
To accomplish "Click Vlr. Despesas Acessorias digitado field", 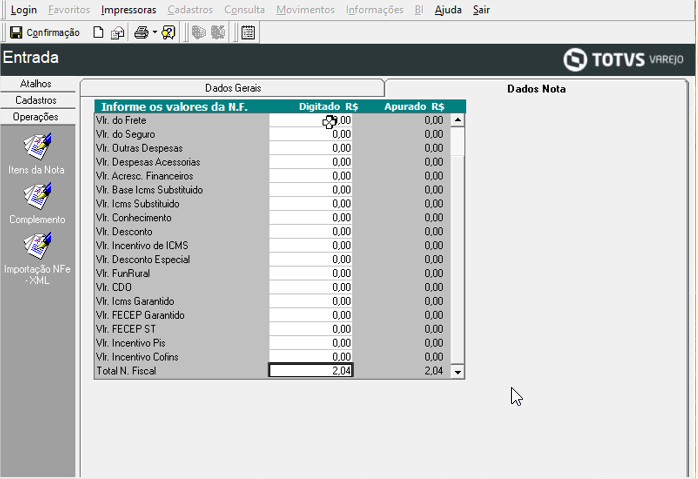I will coord(311,162).
